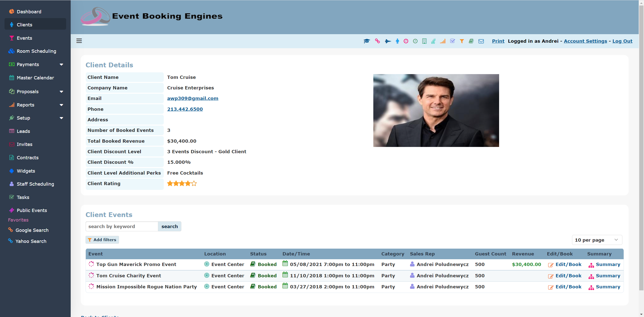Click the purple checkbox tasks toolbar icon
Viewport: 644px width, 317px height.
click(452, 41)
